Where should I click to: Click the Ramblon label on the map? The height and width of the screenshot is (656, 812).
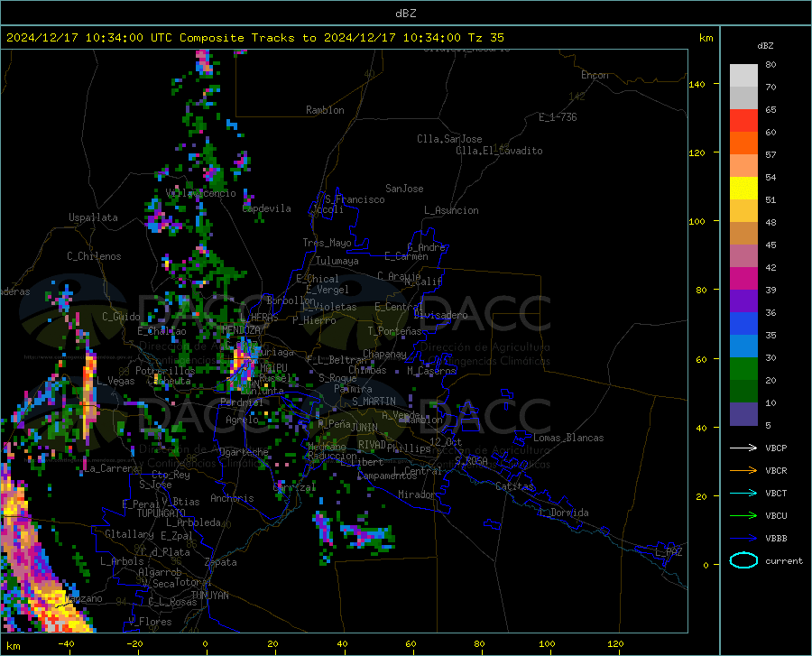point(325,110)
